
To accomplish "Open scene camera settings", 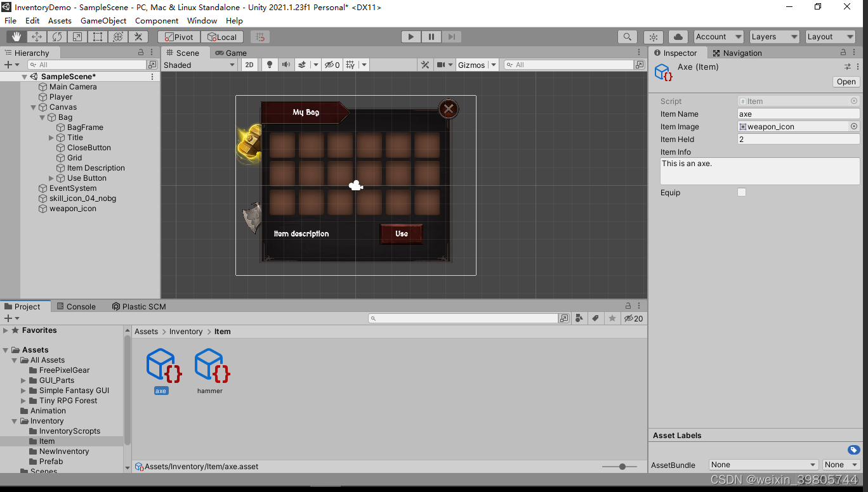I will 441,65.
